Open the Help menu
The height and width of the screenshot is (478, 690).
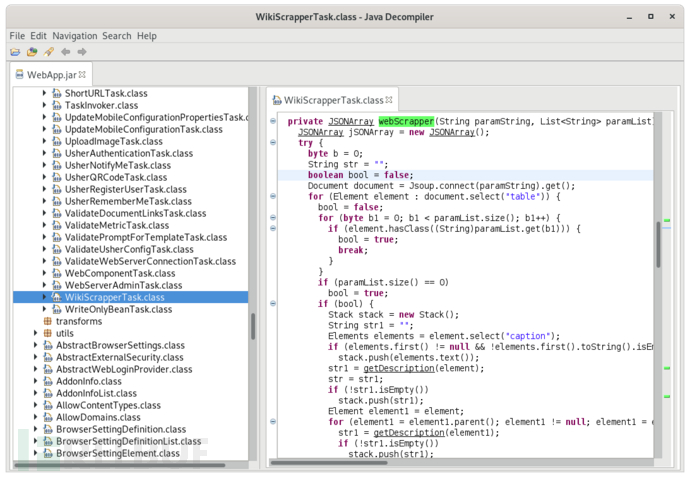(147, 36)
